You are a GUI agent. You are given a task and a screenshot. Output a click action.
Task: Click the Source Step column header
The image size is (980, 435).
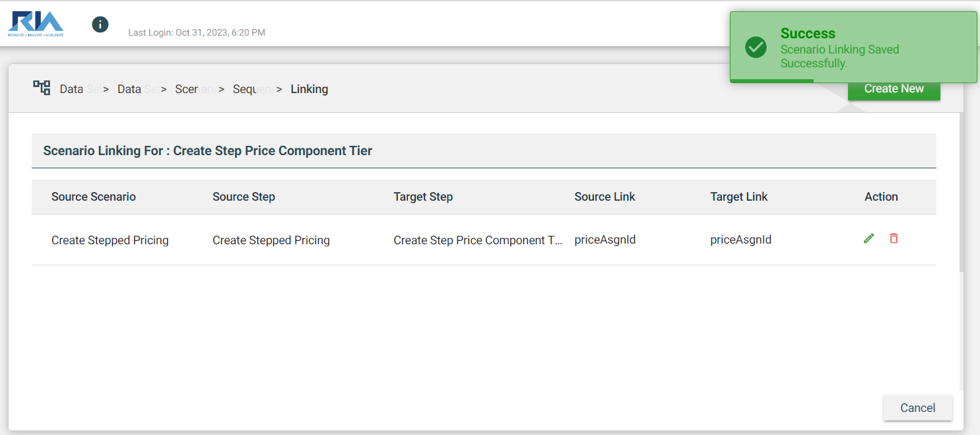[244, 197]
